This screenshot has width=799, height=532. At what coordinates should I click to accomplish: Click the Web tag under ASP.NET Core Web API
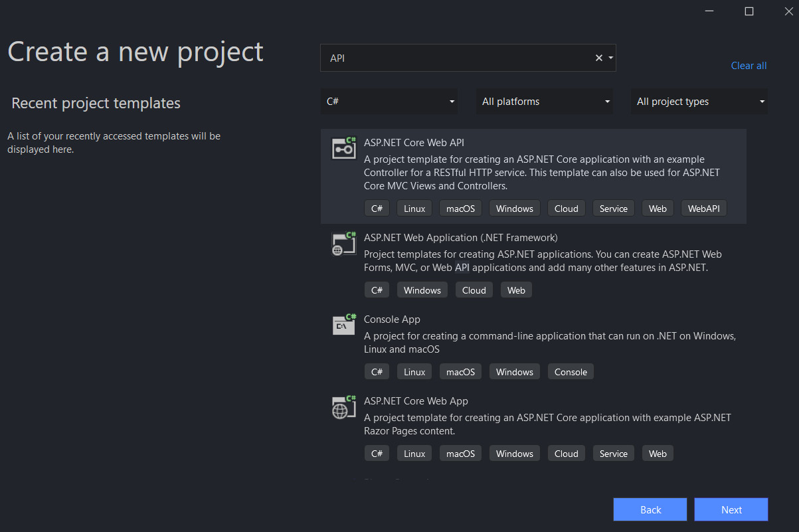658,209
